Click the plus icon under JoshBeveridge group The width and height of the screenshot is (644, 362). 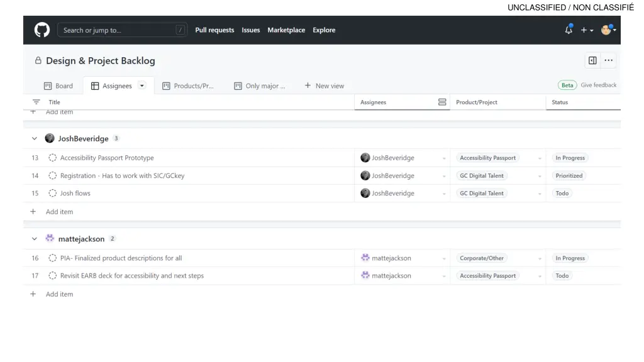click(x=33, y=212)
